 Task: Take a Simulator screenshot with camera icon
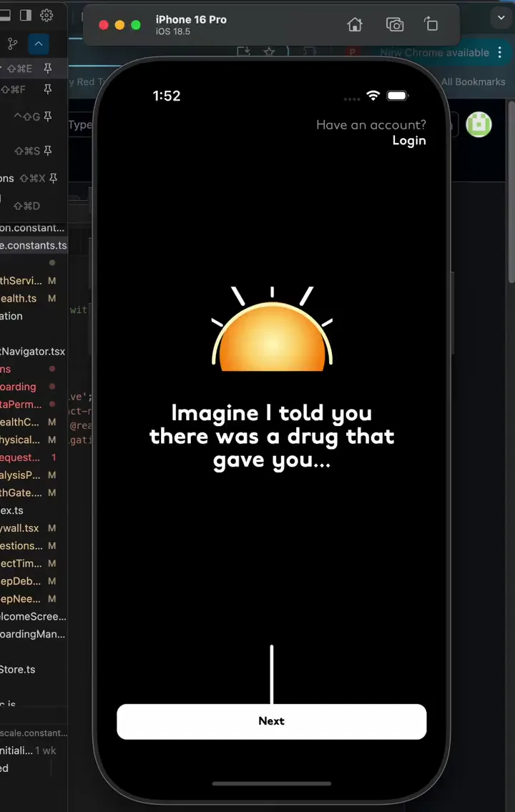[394, 25]
